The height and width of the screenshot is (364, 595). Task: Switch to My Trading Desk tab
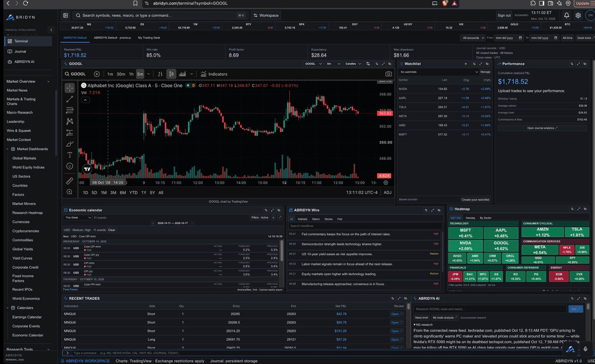149,37
